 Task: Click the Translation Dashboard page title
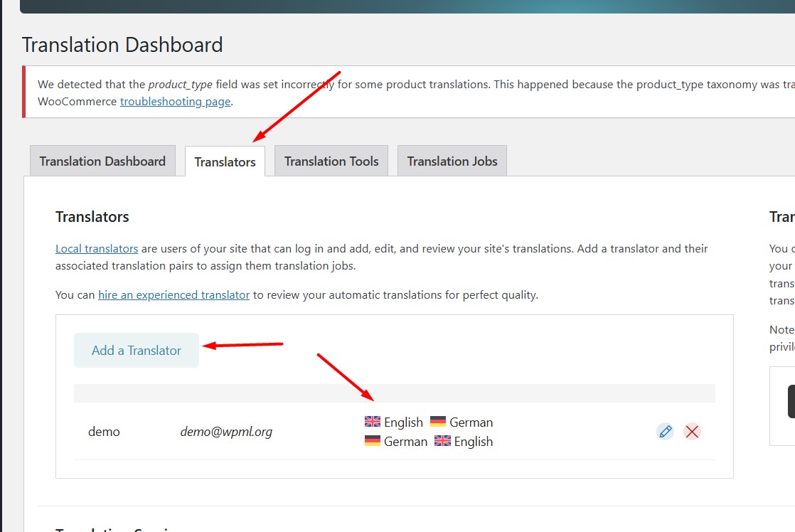tap(122, 45)
